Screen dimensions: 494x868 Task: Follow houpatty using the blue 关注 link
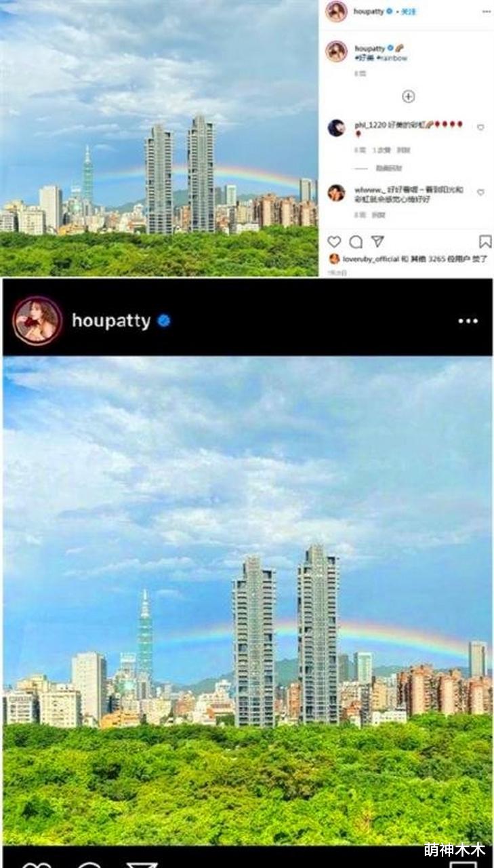tap(408, 12)
